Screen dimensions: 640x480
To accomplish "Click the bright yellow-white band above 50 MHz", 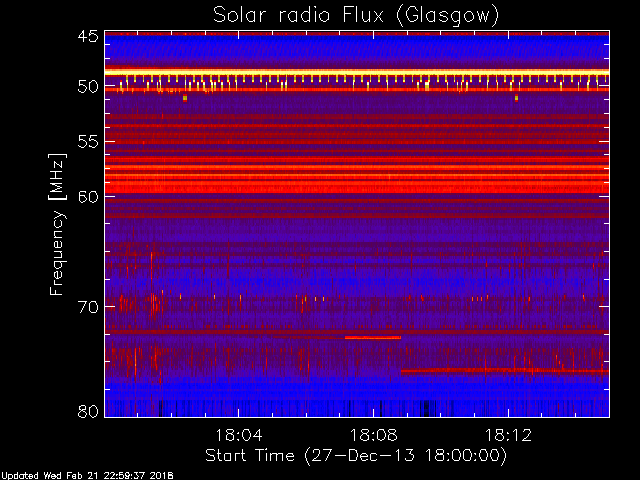I will point(355,72).
